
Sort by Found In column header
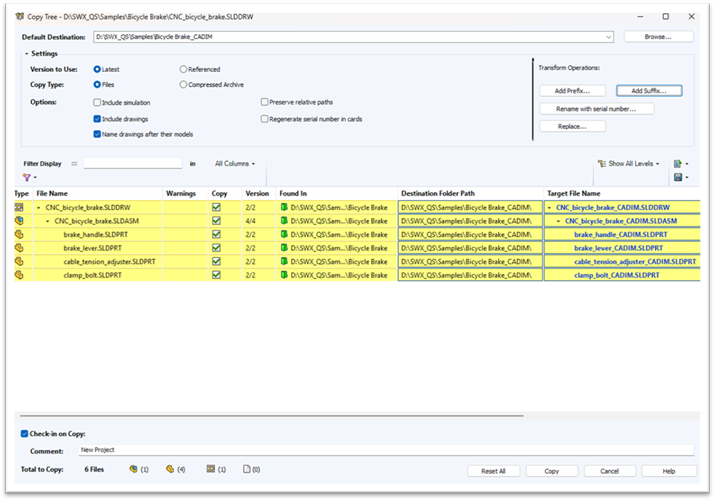pyautogui.click(x=337, y=194)
